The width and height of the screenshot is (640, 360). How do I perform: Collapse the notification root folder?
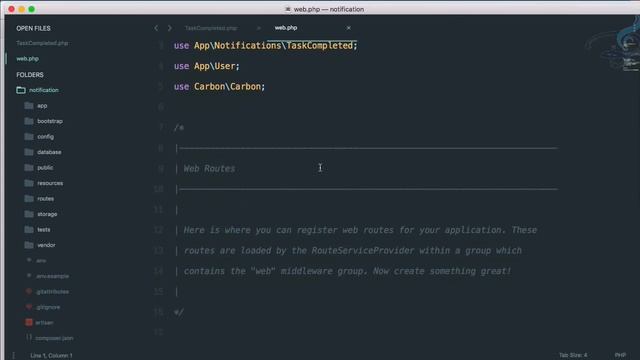pyautogui.click(x=38, y=90)
